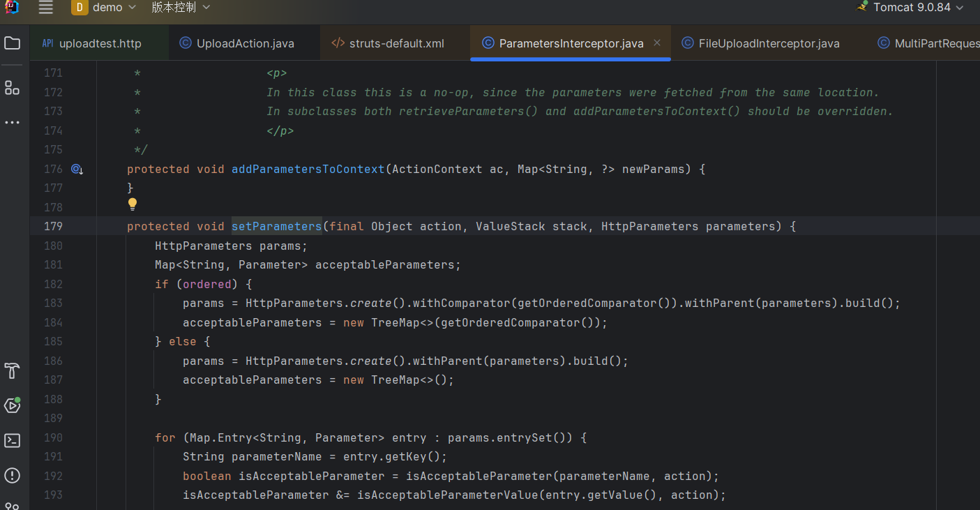Click comment text 'this is a no-op'
980x510 pixels.
(x=416, y=92)
